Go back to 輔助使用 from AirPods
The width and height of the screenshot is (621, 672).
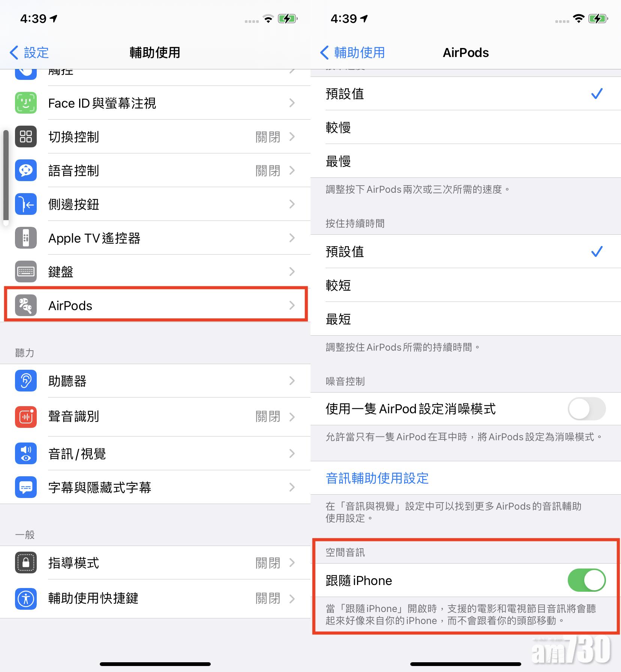click(352, 52)
